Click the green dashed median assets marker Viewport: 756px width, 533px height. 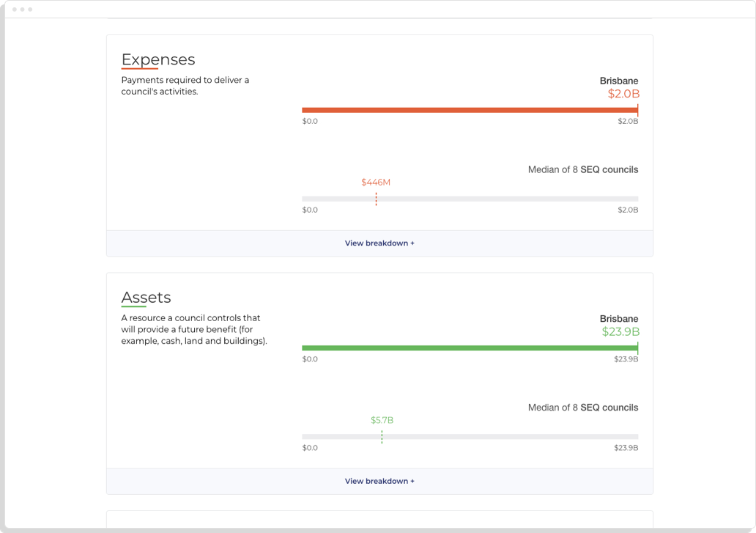382,437
